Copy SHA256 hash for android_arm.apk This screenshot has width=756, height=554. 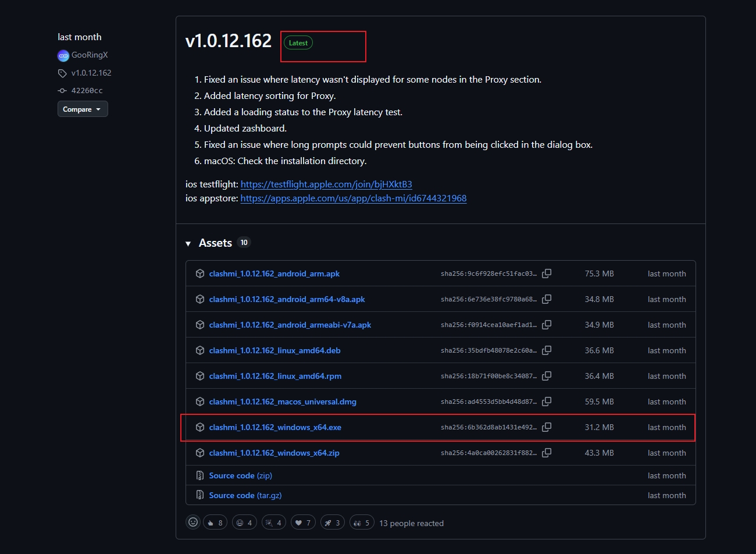547,274
